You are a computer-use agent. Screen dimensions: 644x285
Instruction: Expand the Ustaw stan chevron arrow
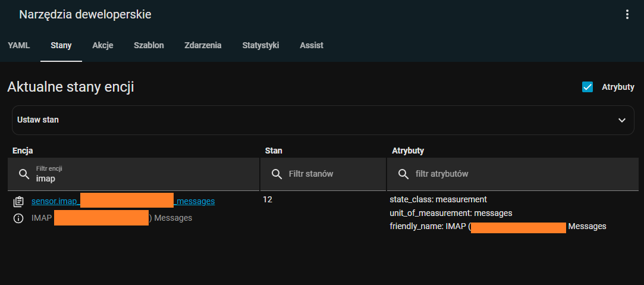tap(622, 120)
